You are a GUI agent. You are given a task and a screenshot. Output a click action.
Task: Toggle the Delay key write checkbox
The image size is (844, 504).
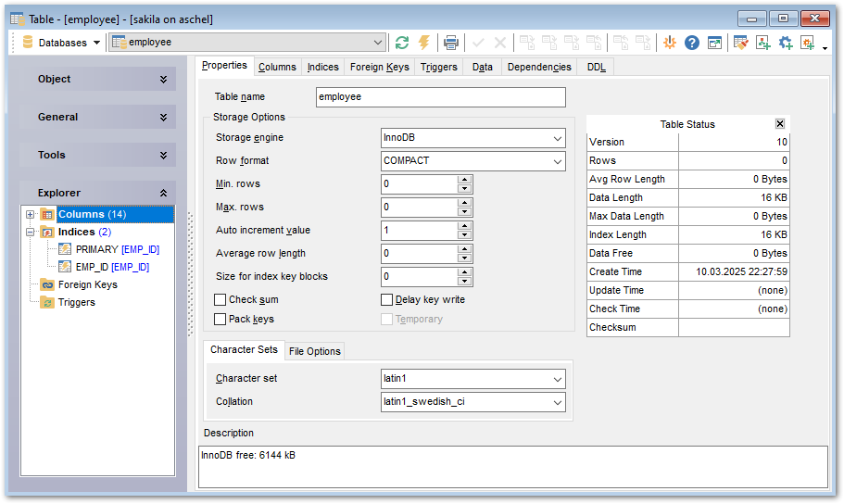pyautogui.click(x=387, y=300)
